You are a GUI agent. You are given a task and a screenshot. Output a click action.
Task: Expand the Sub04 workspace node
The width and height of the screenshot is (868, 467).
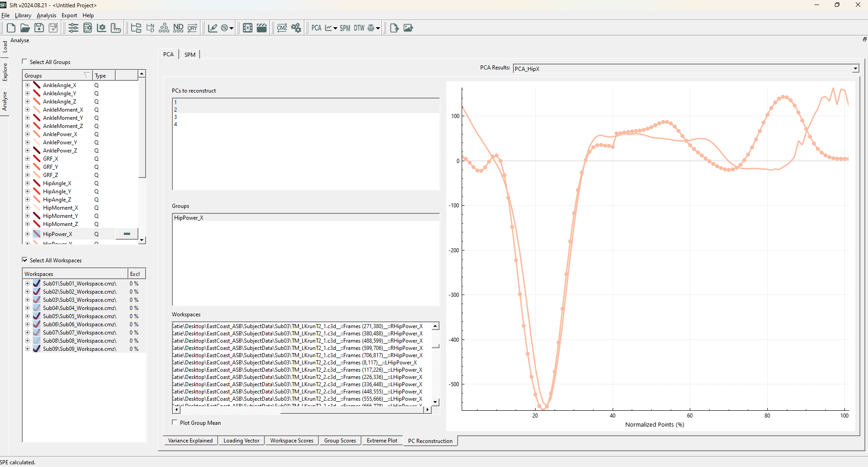27,308
